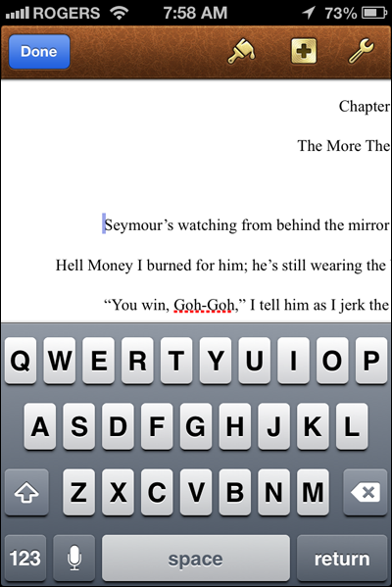This screenshot has width=392, height=587.
Task: Tap the Y key
Action: (x=216, y=361)
